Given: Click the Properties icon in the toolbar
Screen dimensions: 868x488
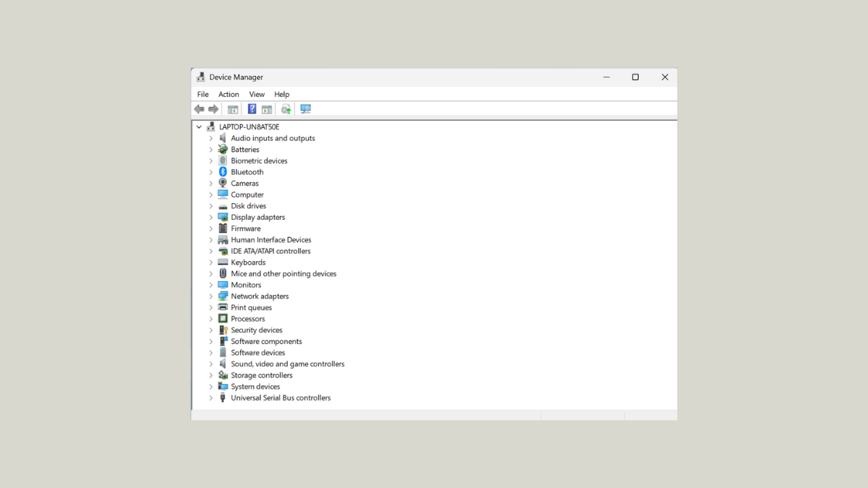Looking at the screenshot, I should tap(233, 108).
